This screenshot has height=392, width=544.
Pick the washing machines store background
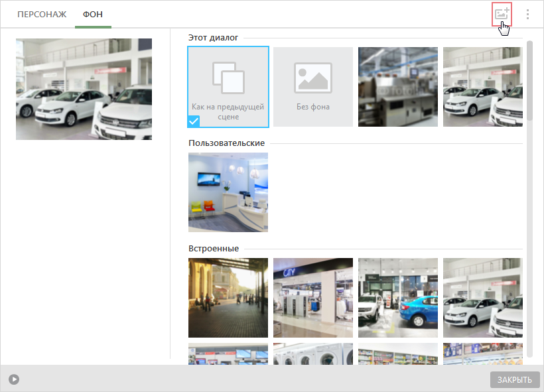[x=313, y=354]
